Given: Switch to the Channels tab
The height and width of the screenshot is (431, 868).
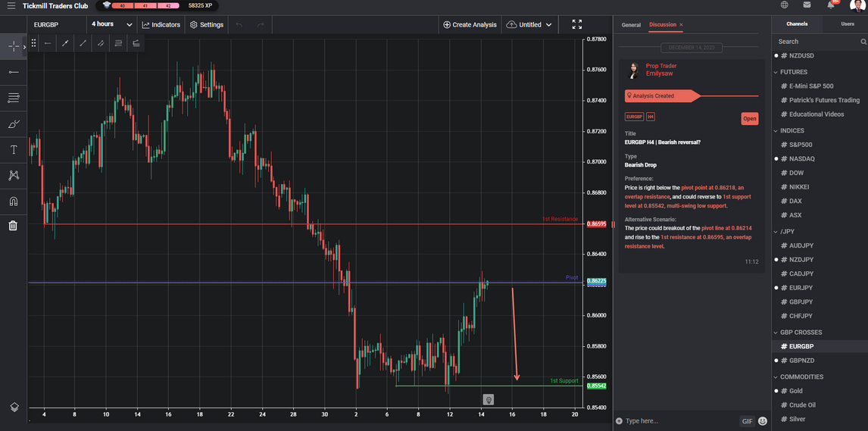Looking at the screenshot, I should (797, 23).
